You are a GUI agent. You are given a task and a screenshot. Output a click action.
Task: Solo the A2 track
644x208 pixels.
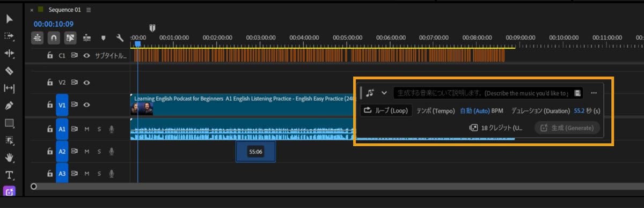point(99,152)
